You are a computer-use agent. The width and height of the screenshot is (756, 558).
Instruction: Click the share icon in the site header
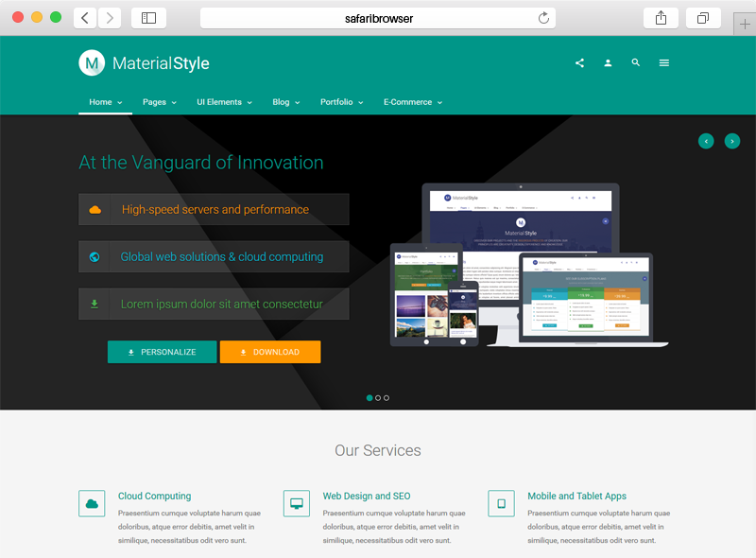[579, 63]
